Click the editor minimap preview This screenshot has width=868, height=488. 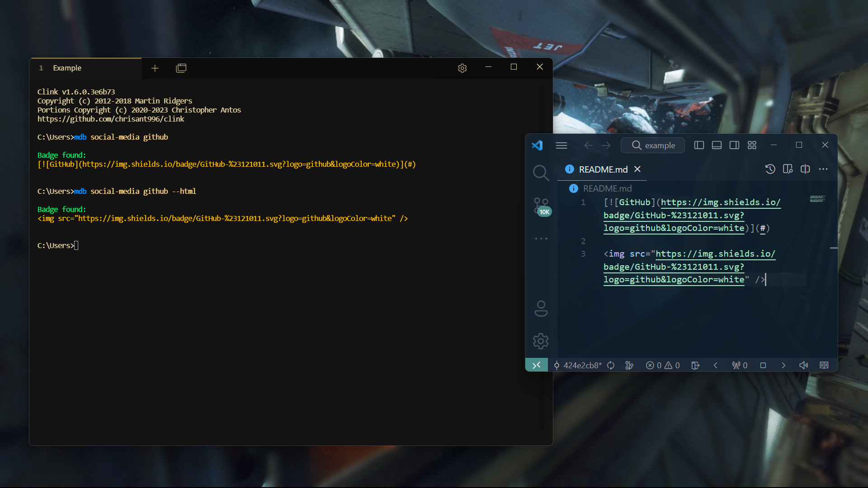coord(817,198)
